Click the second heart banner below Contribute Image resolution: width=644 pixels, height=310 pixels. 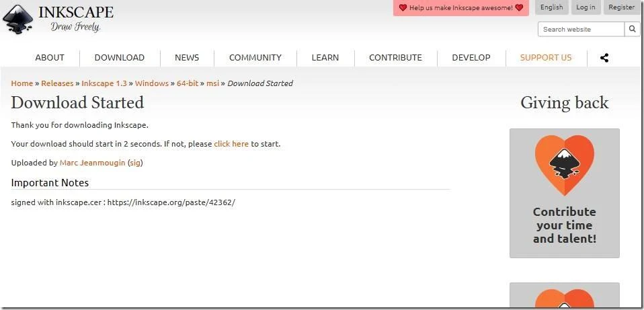[564, 296]
